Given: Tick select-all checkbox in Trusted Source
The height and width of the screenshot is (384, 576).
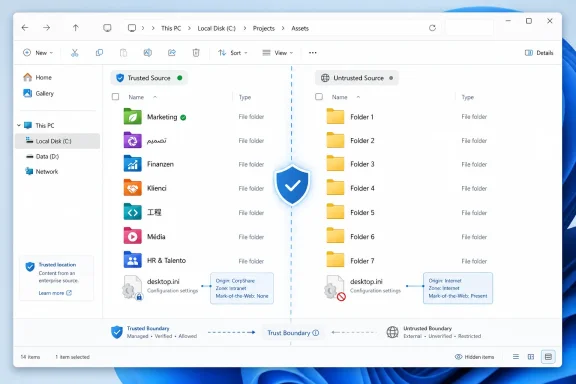Looking at the screenshot, I should [x=115, y=97].
